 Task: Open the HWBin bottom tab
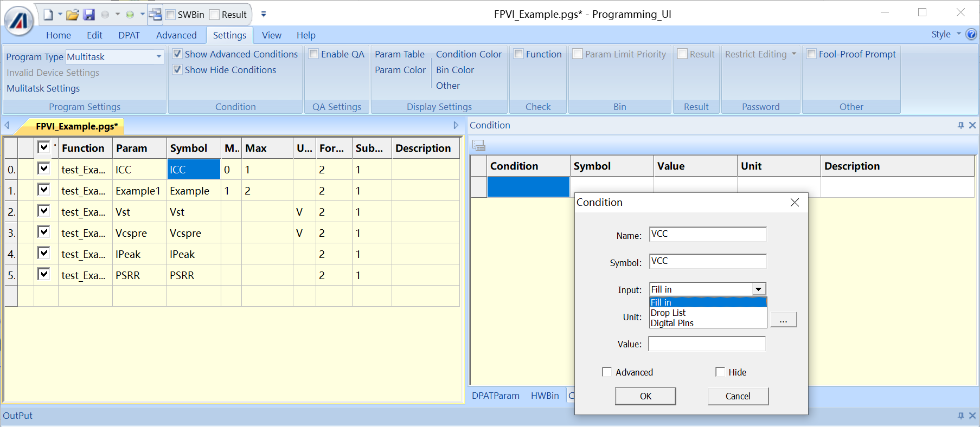click(x=545, y=396)
